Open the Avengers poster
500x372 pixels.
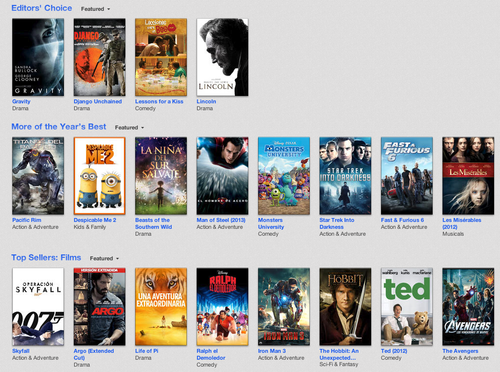(468, 307)
